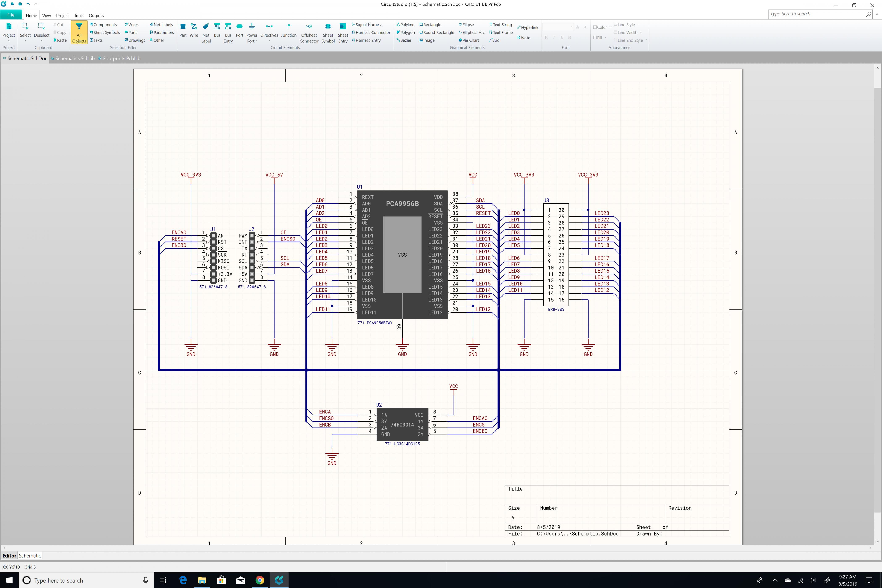Toggle Net Labels selection filter
This screenshot has width=882, height=588.
click(161, 25)
